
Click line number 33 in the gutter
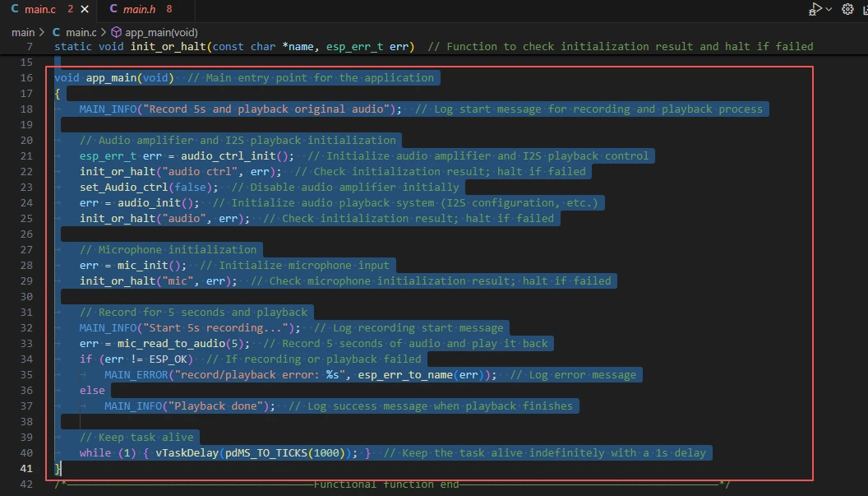click(x=27, y=344)
